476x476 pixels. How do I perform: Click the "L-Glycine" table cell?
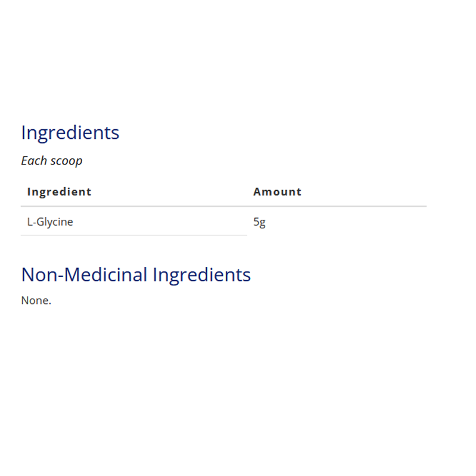[x=50, y=222]
